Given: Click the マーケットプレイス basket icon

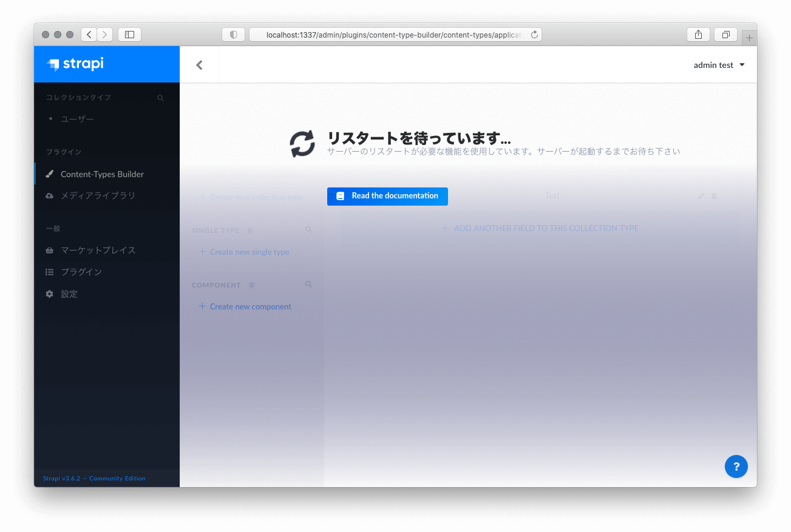Looking at the screenshot, I should (50, 250).
